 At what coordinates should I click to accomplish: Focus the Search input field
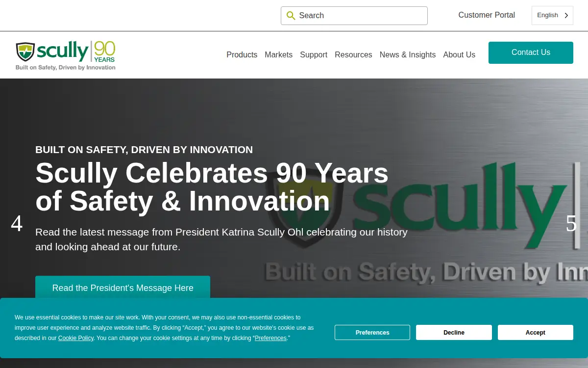coord(354,16)
